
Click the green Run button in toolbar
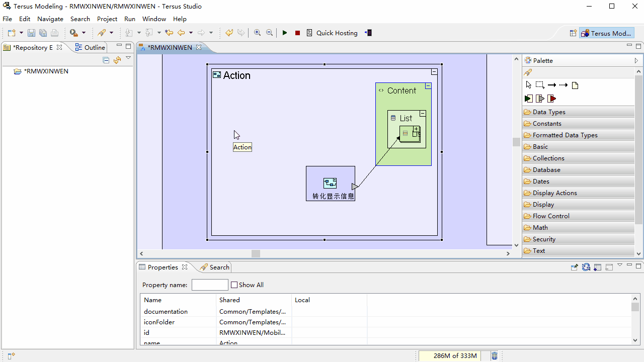[285, 33]
